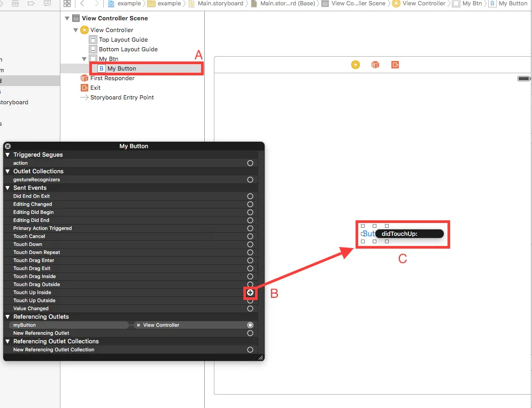The width and height of the screenshot is (532, 408).
Task: Select First Responder in document outline
Action: pyautogui.click(x=132, y=78)
